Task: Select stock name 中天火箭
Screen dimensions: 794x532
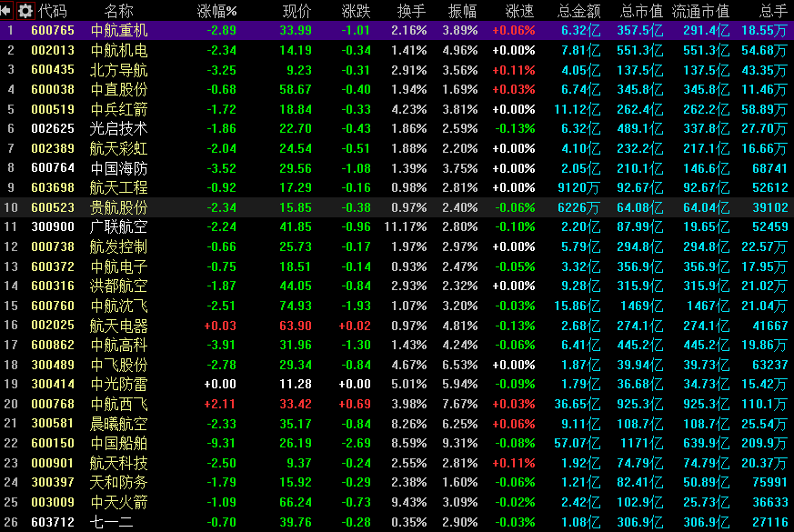Action: coord(119,502)
